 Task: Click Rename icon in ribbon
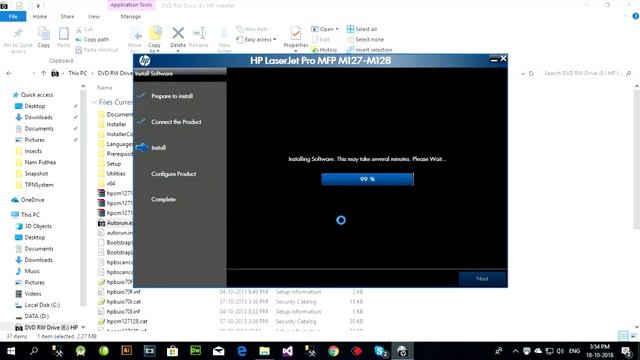pos(199,33)
